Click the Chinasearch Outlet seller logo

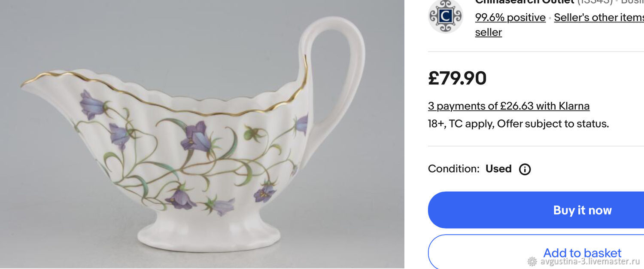point(445,15)
